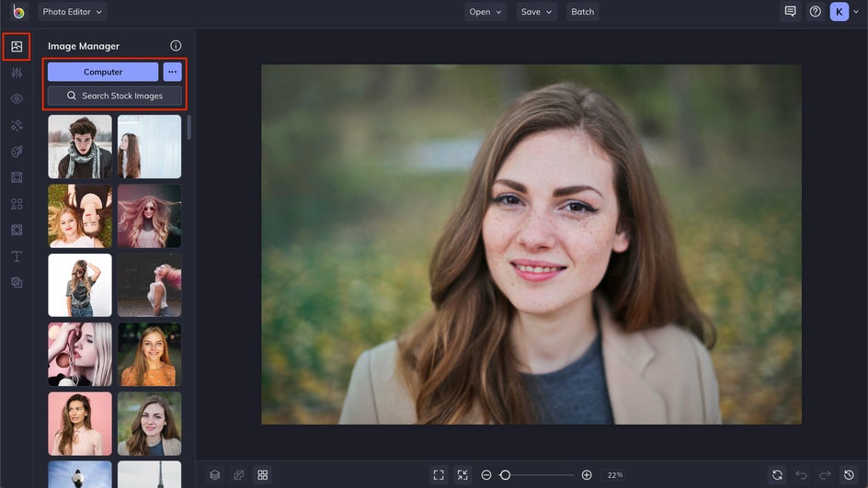This screenshot has height=488, width=868.
Task: Select thumbnail of woman on pink background
Action: (80, 424)
